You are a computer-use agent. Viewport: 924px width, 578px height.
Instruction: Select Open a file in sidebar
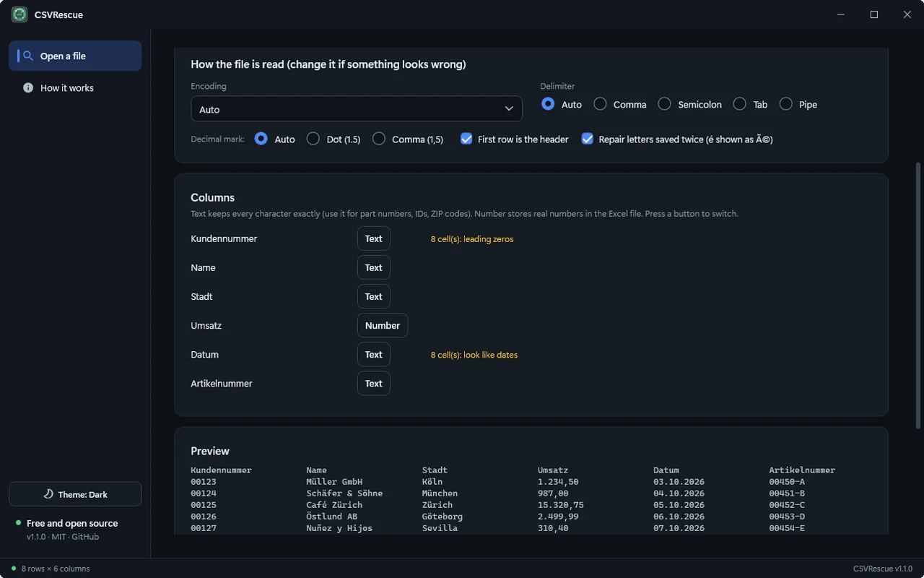click(x=75, y=56)
